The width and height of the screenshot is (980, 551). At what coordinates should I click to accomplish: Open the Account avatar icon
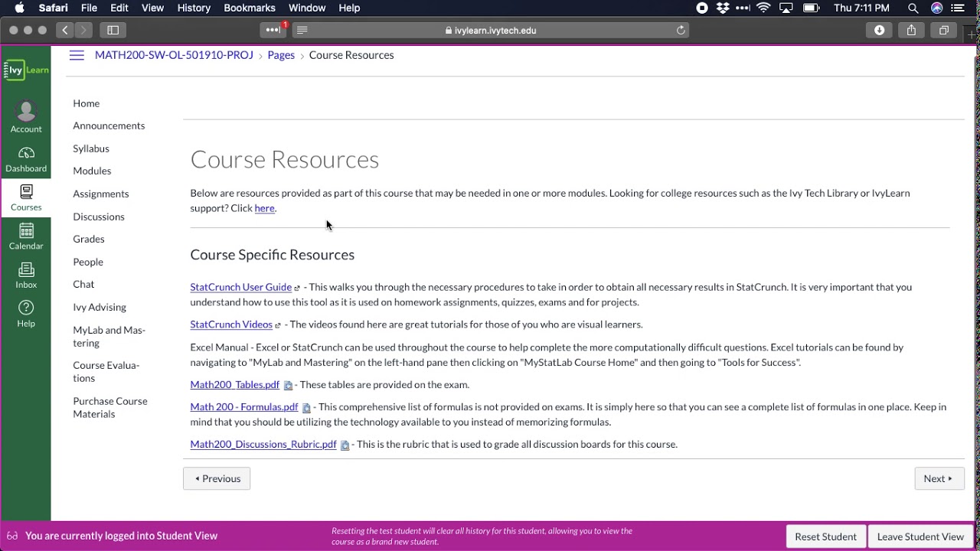pos(26,117)
